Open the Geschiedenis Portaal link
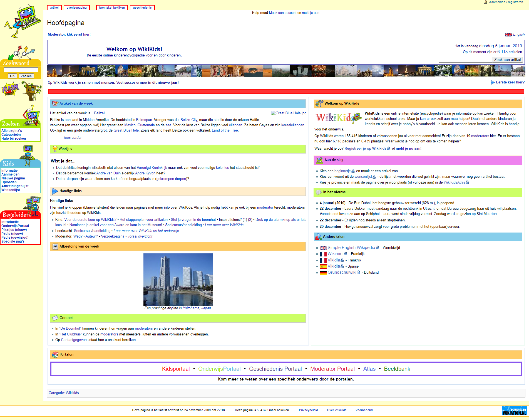 coord(275,369)
